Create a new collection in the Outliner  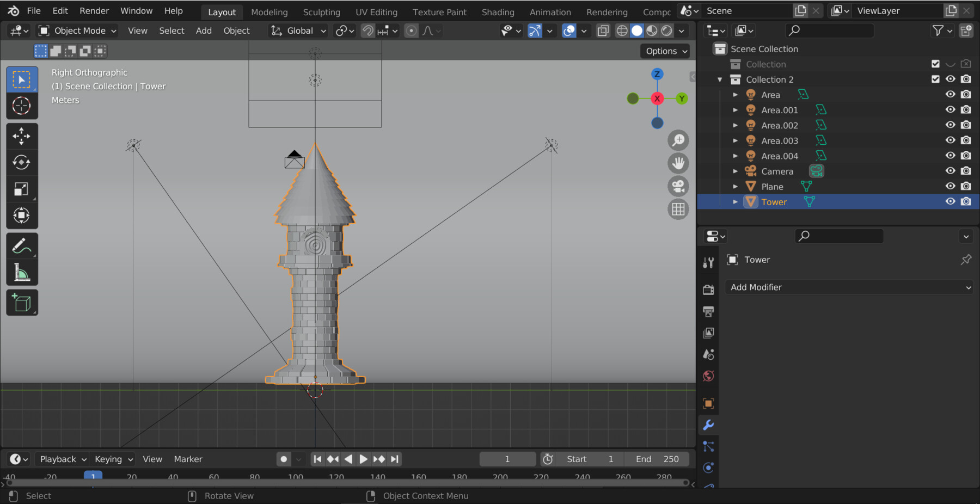[x=966, y=30]
